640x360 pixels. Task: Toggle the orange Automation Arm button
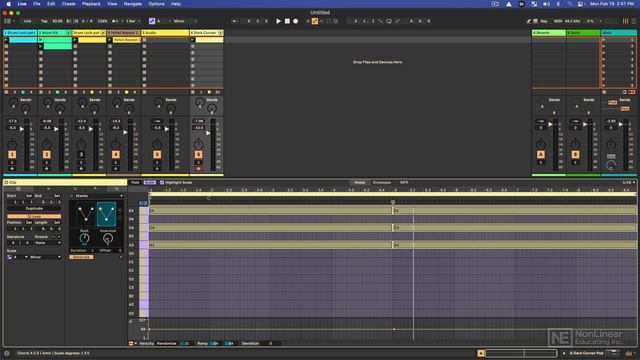coord(315,21)
